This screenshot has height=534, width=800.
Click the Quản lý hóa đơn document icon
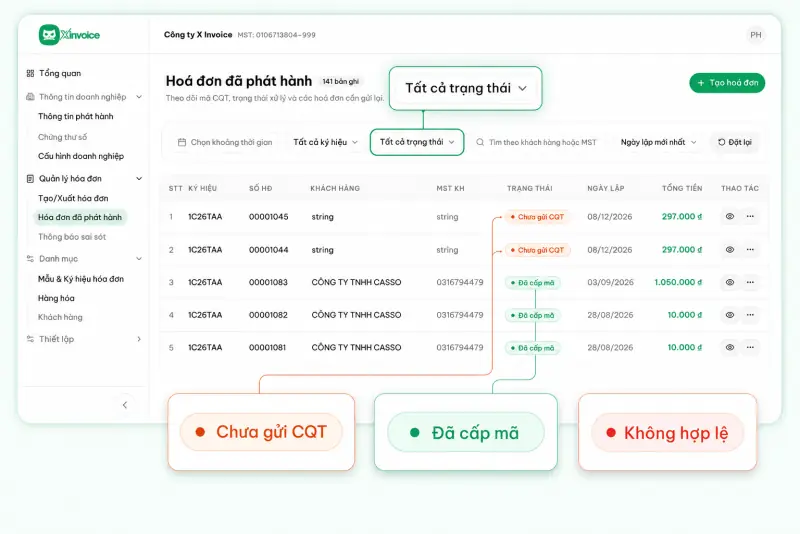click(x=30, y=179)
